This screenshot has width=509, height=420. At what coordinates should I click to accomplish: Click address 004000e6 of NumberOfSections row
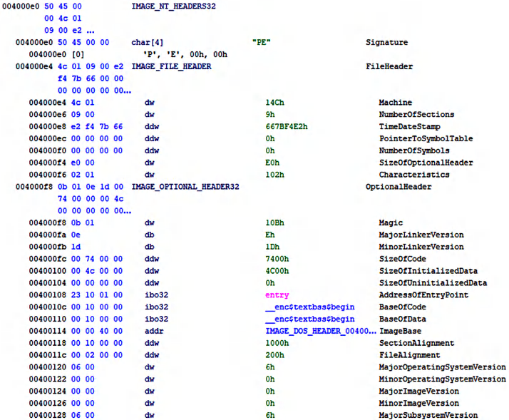click(47, 115)
